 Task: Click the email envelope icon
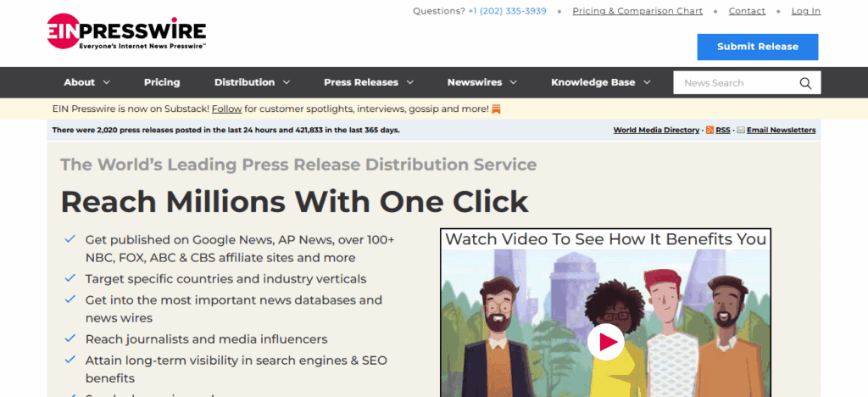741,130
